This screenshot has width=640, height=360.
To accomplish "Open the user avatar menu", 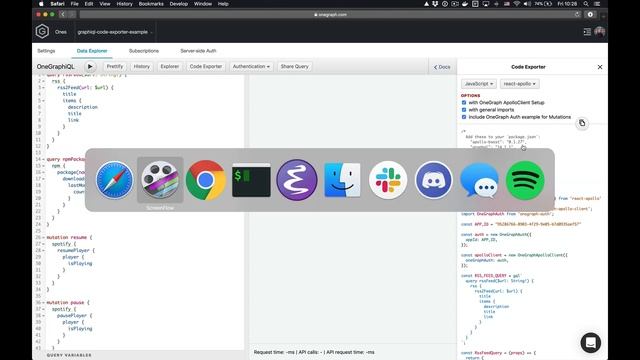I will coord(600,31).
